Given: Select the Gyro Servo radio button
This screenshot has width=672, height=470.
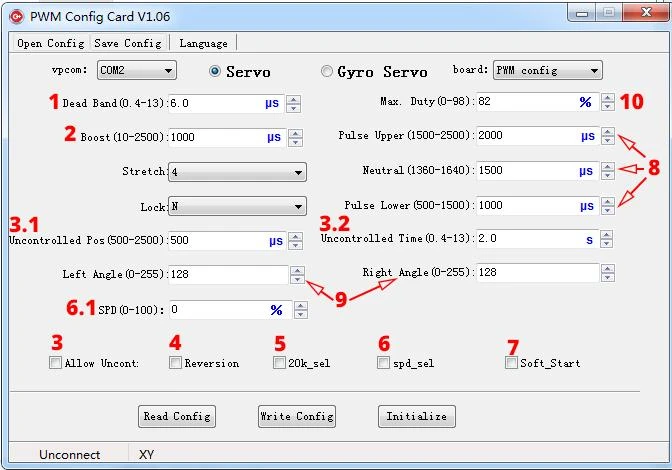Looking at the screenshot, I should pos(327,71).
